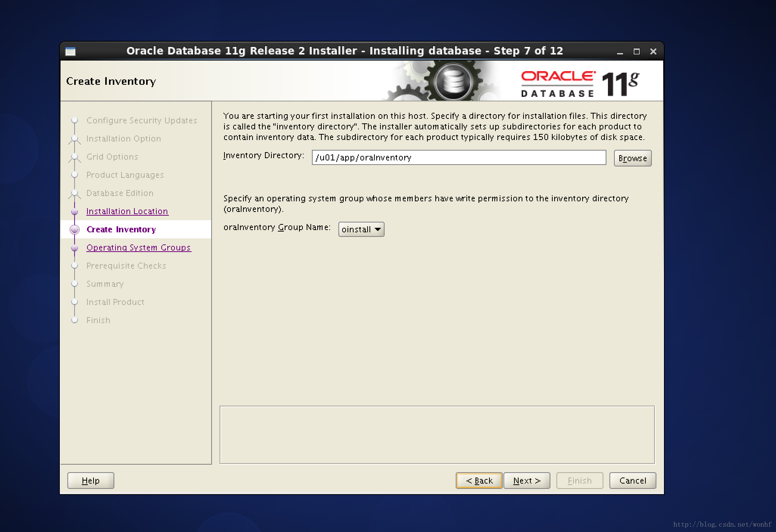Click the Installation Option step
This screenshot has height=532, width=776.
pyautogui.click(x=123, y=138)
